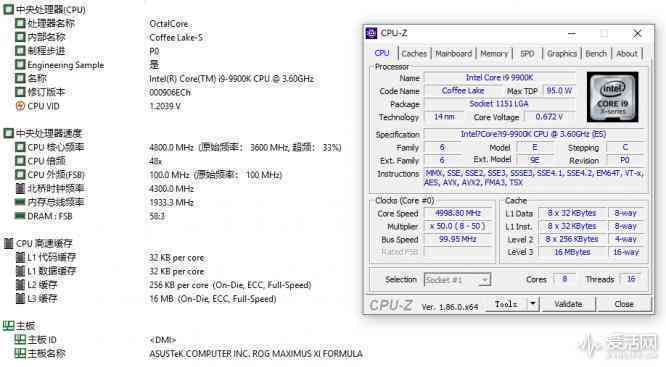Open the Mainboard tab
666x367 pixels.
(454, 54)
